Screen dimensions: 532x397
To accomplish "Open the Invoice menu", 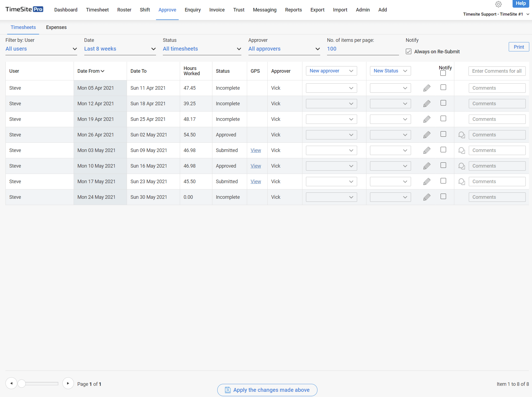I will click(217, 10).
